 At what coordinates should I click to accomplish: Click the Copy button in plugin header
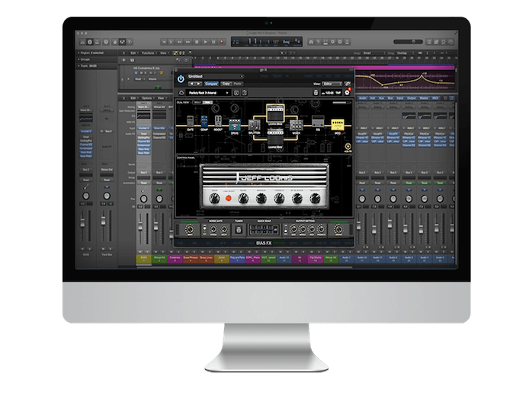pyautogui.click(x=226, y=84)
